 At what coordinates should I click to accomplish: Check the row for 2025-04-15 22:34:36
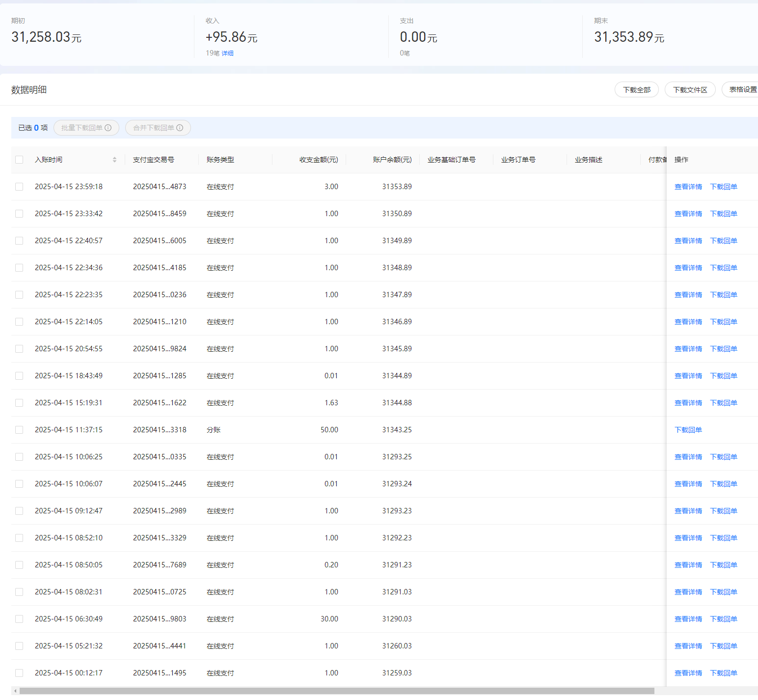tap(19, 268)
